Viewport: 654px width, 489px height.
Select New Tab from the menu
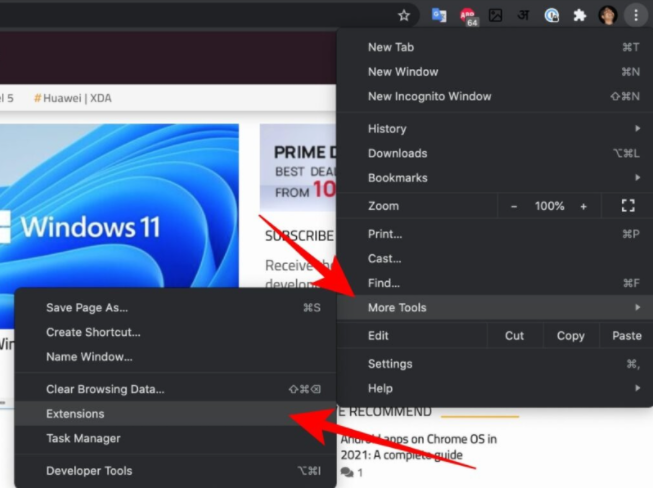(495, 47)
